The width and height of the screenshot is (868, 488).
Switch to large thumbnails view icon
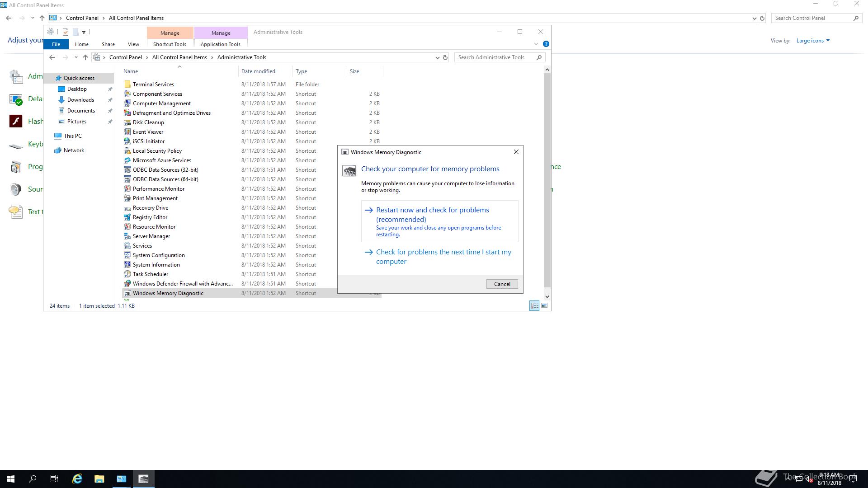(x=544, y=306)
